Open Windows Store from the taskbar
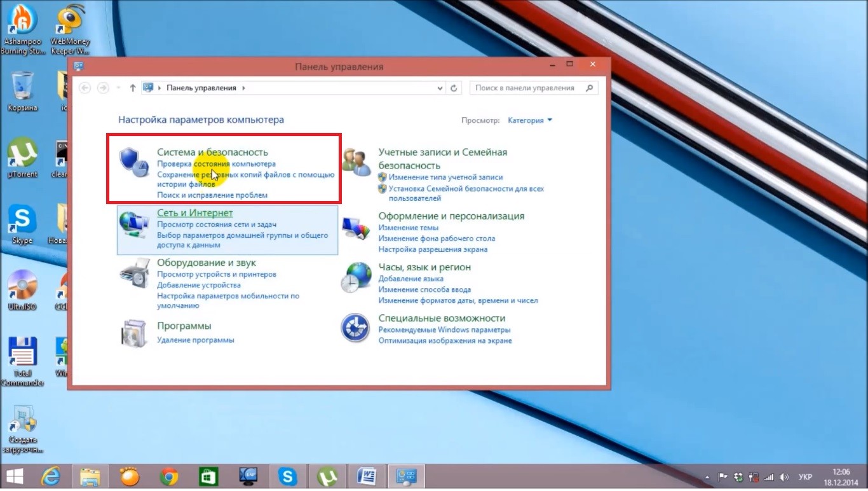 (208, 476)
